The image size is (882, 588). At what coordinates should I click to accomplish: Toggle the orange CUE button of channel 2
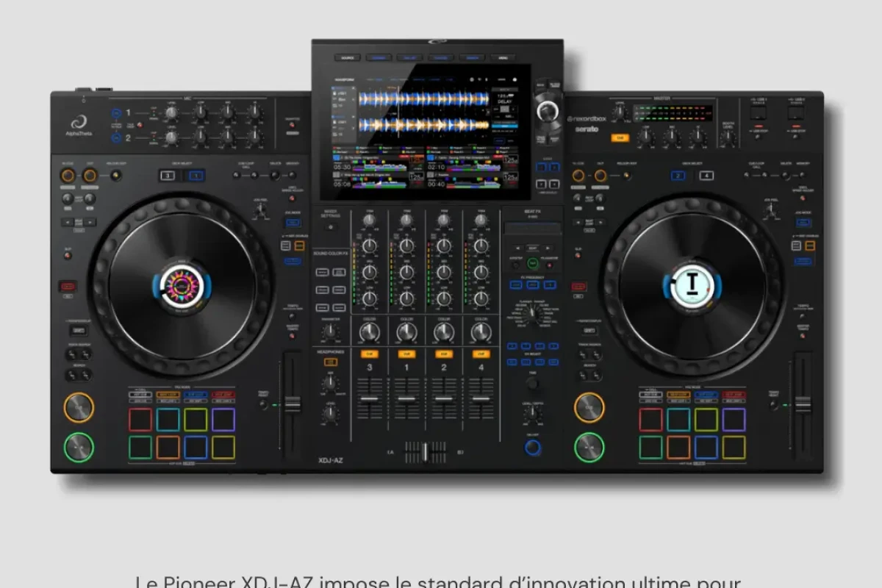[444, 354]
